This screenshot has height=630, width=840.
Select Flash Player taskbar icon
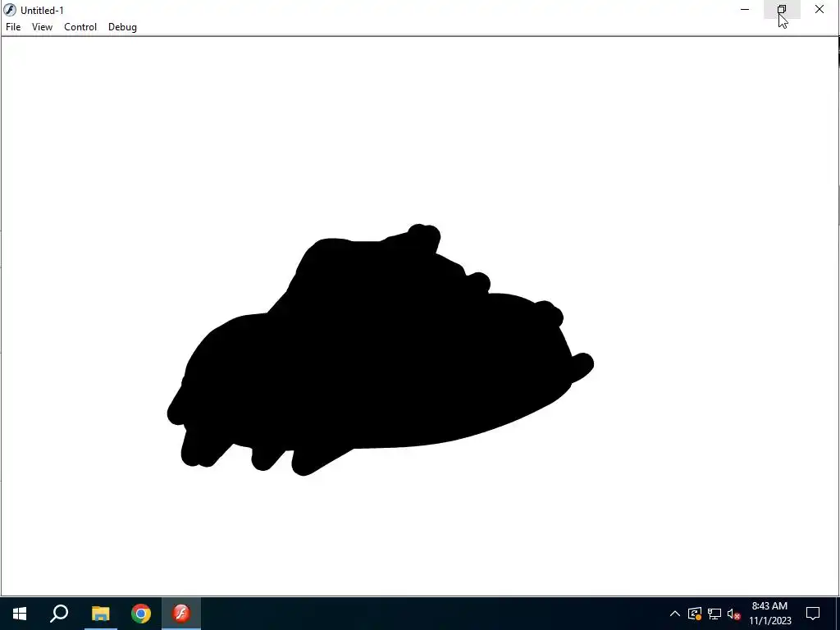click(181, 614)
